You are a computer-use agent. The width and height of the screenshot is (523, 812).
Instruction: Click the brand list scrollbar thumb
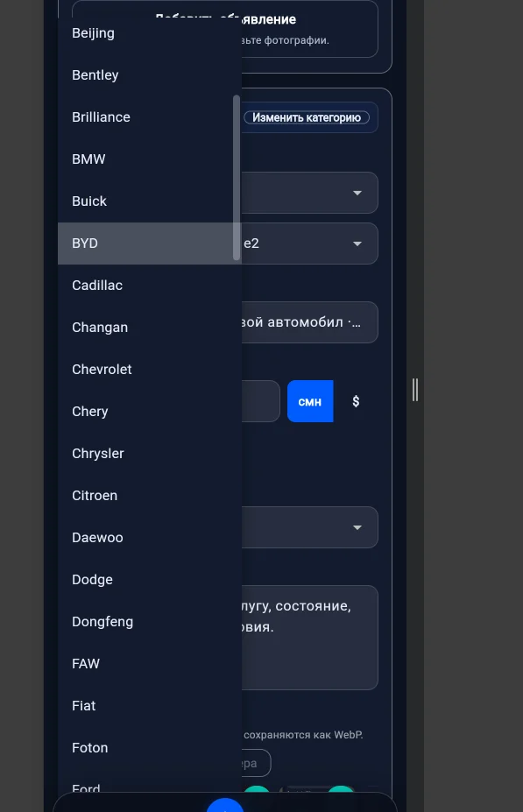tap(237, 177)
